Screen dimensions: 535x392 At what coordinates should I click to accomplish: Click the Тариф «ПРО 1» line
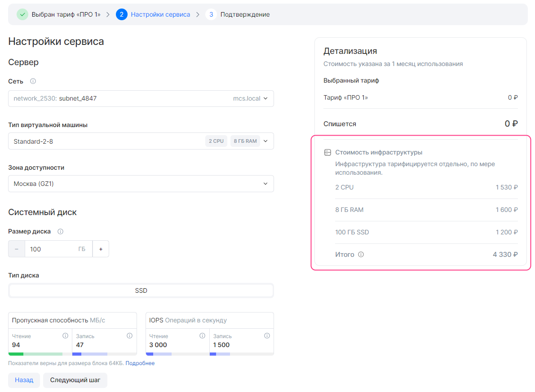pos(420,97)
